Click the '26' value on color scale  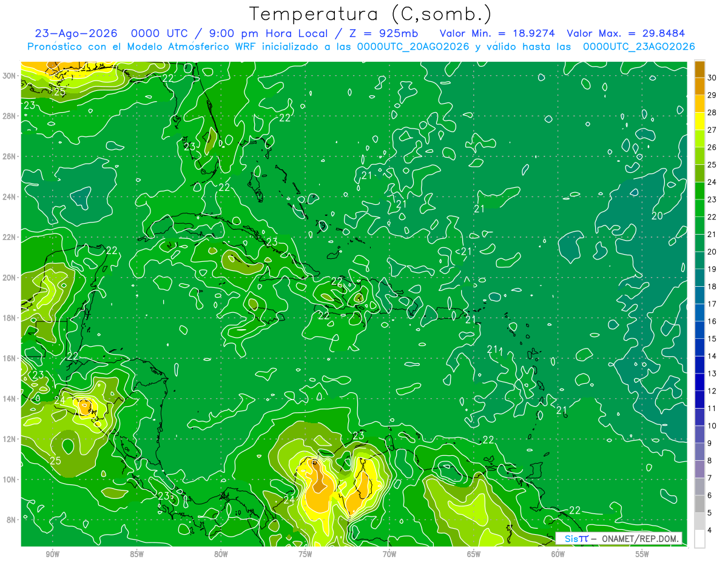712,147
